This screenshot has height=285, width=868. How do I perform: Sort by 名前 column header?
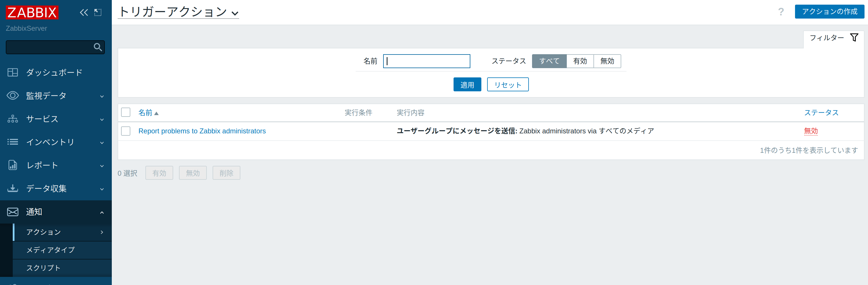coord(145,112)
